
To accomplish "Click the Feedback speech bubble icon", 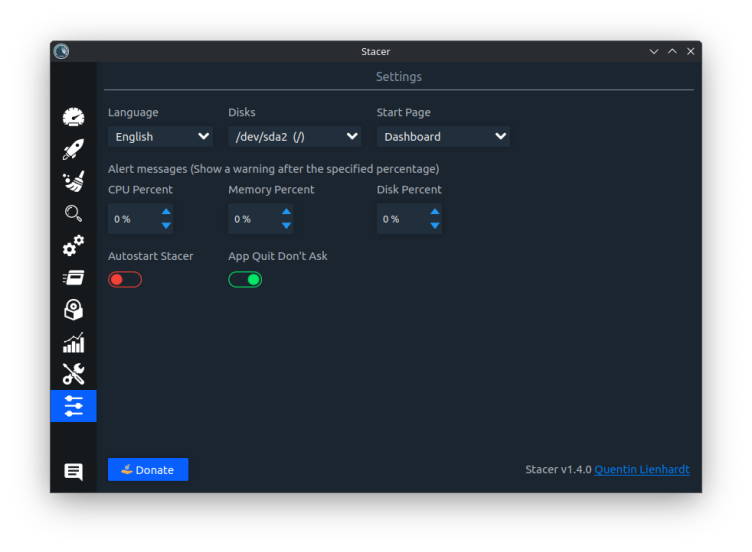I will pyautogui.click(x=73, y=471).
